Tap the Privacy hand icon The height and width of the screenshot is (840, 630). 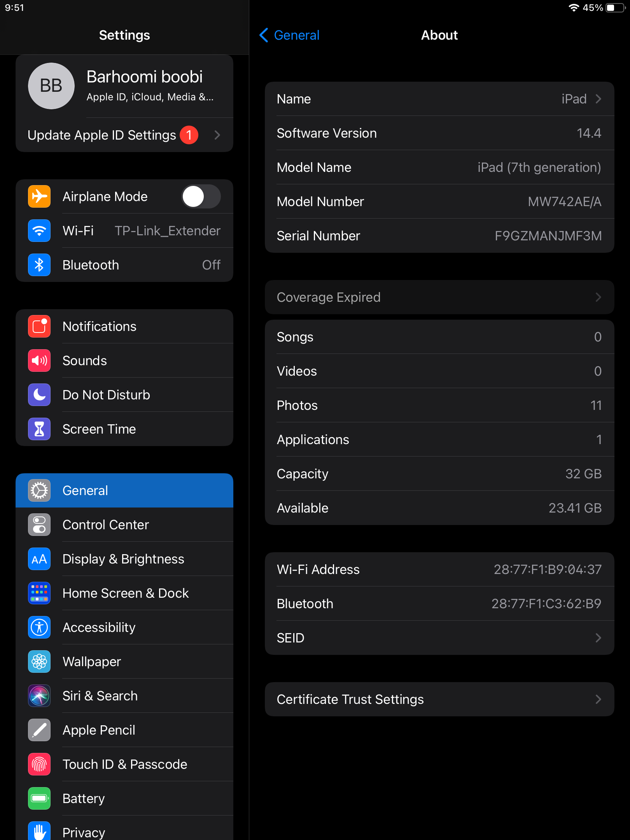[39, 831]
